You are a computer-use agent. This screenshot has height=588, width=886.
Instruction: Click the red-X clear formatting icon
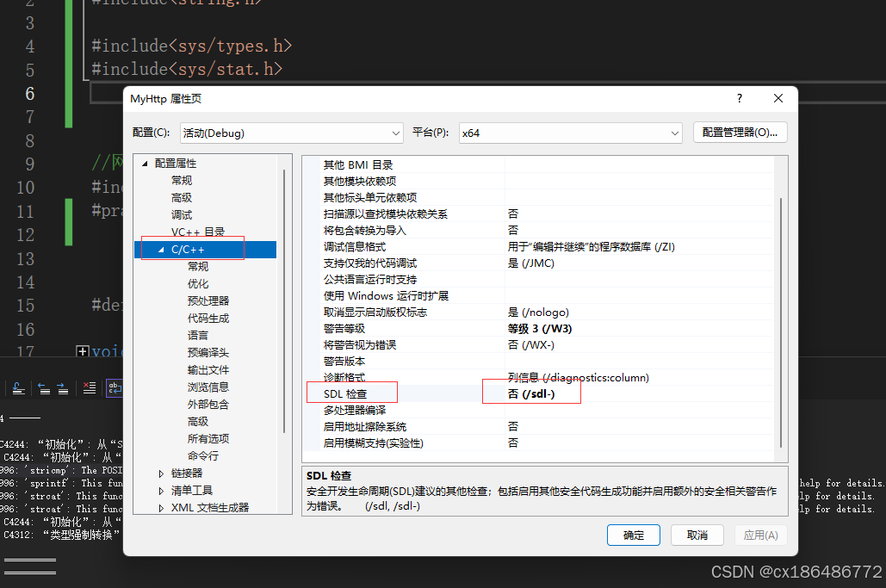pos(89,387)
